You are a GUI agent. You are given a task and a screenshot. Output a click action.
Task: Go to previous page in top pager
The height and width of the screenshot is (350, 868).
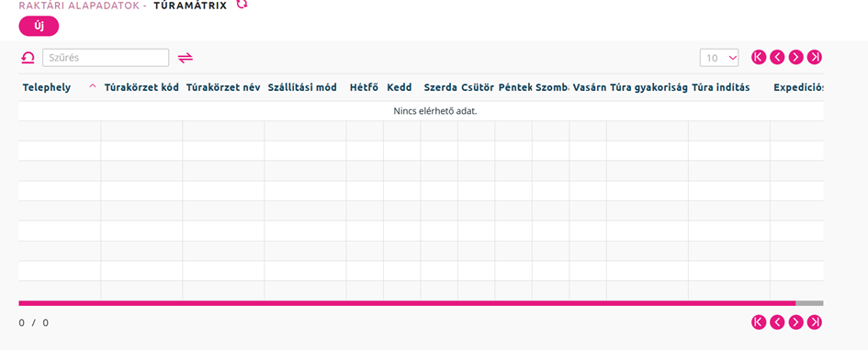point(777,57)
